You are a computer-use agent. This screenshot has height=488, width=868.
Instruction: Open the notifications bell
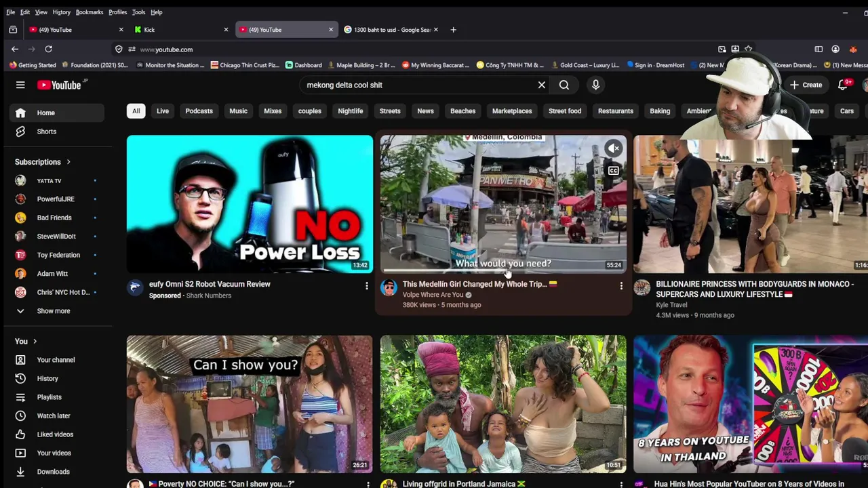(x=843, y=85)
